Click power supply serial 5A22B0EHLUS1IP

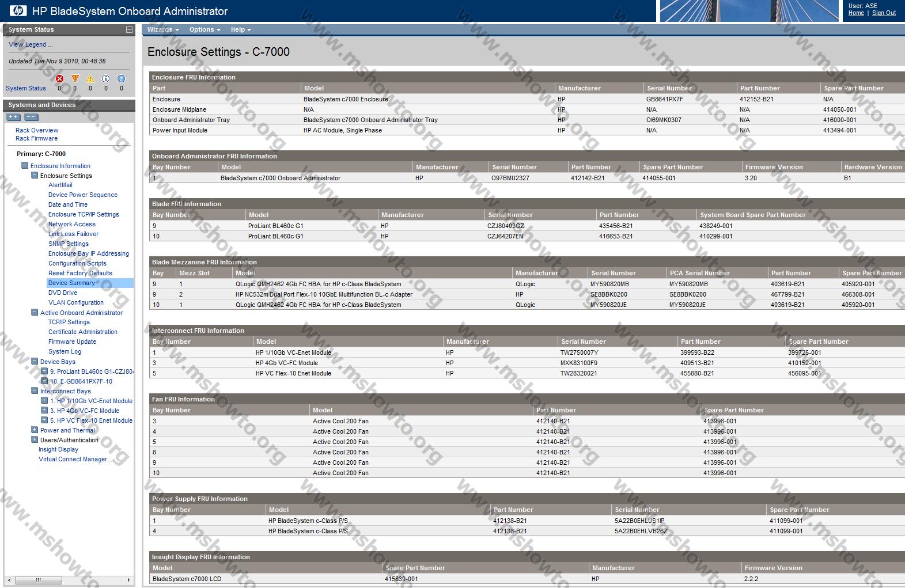tap(639, 521)
